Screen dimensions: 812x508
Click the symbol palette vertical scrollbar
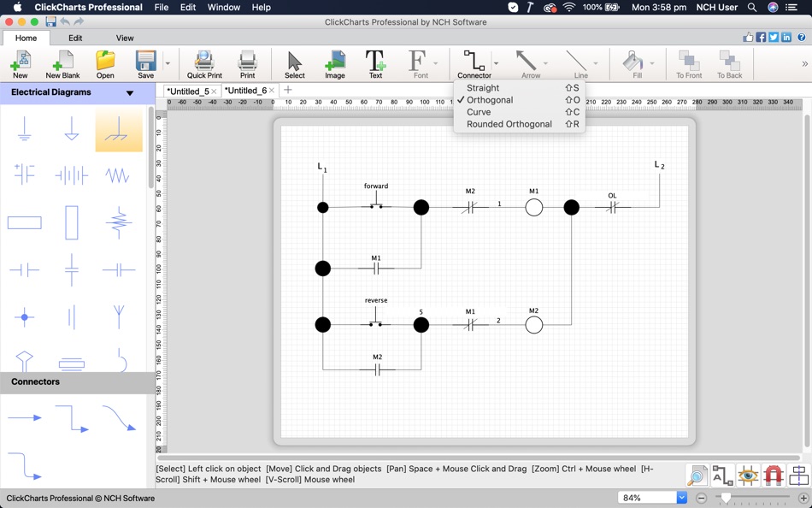[x=150, y=148]
